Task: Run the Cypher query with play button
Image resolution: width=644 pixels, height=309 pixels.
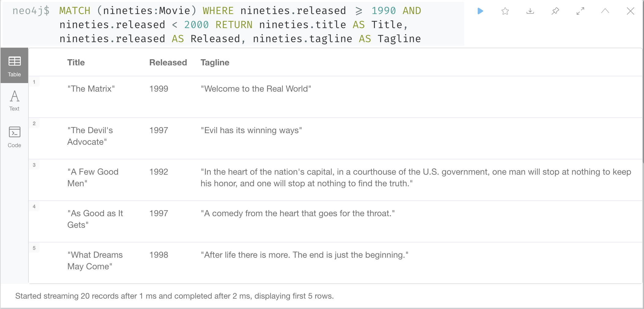Action: [480, 11]
